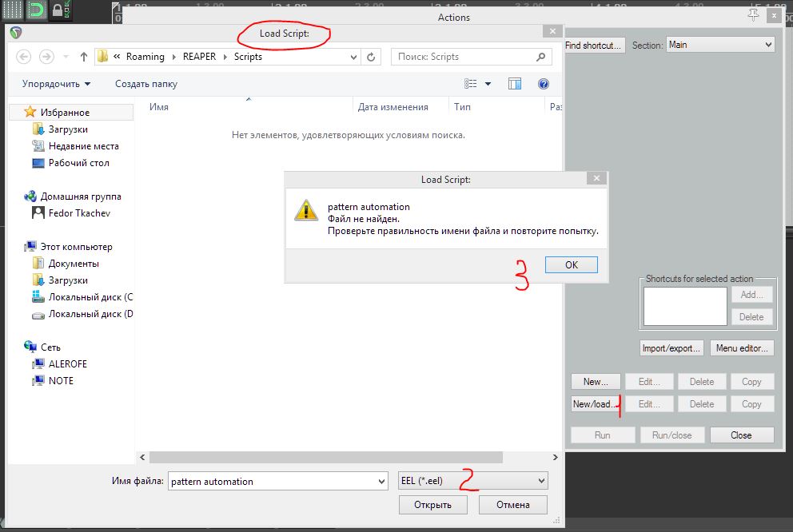Click Find shortcut... in Actions window
The height and width of the screenshot is (532, 793).
pos(593,46)
